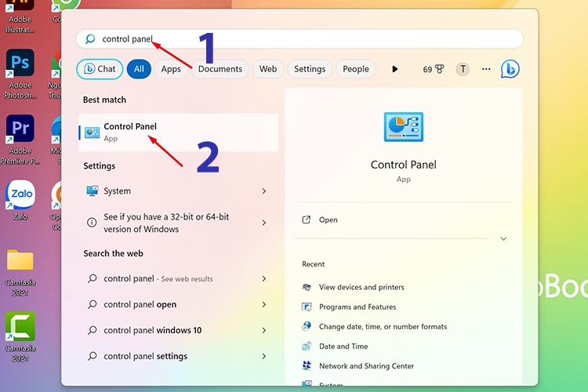The image size is (588, 392).
Task: Open Network and Sharing Center recent item
Action: 366,366
